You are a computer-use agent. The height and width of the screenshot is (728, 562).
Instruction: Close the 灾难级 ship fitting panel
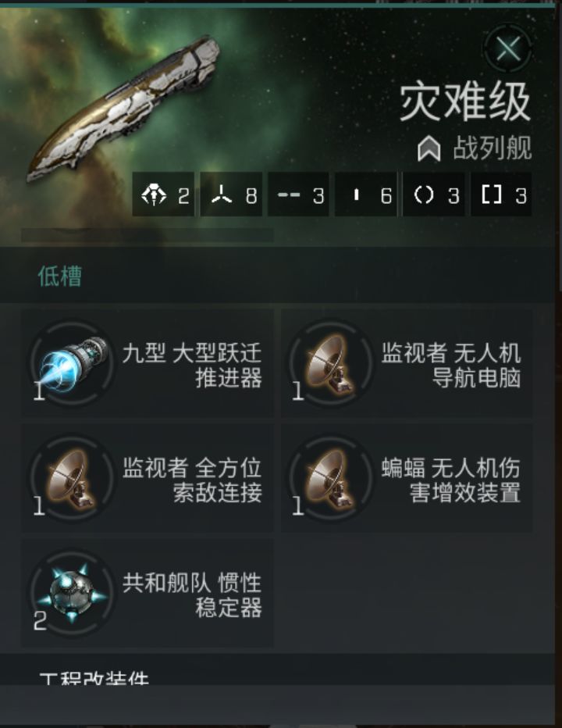tap(508, 48)
